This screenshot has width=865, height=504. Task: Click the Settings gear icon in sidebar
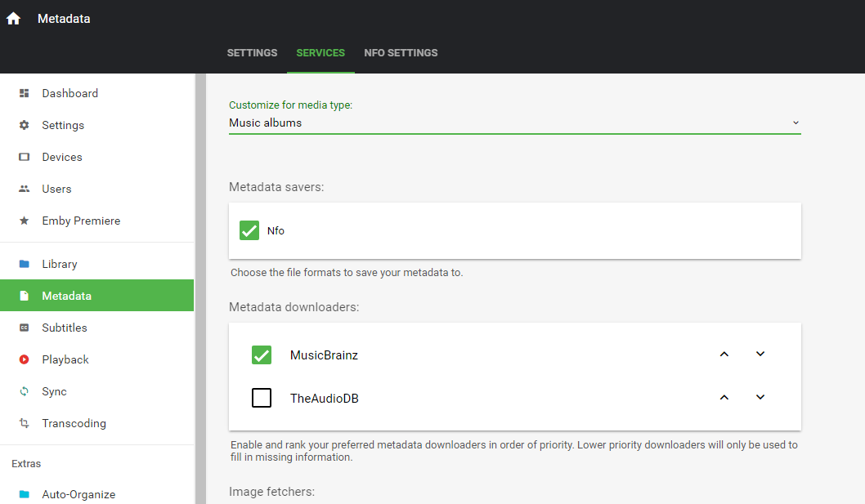(x=25, y=125)
